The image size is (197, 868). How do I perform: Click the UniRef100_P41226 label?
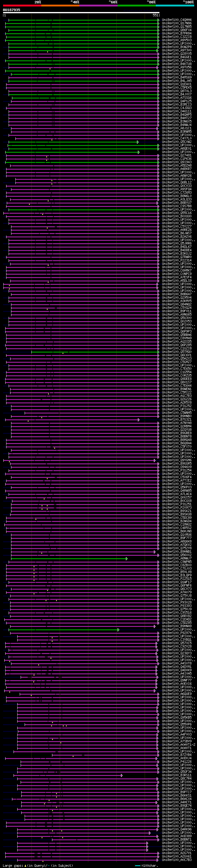[x=177, y=761]
